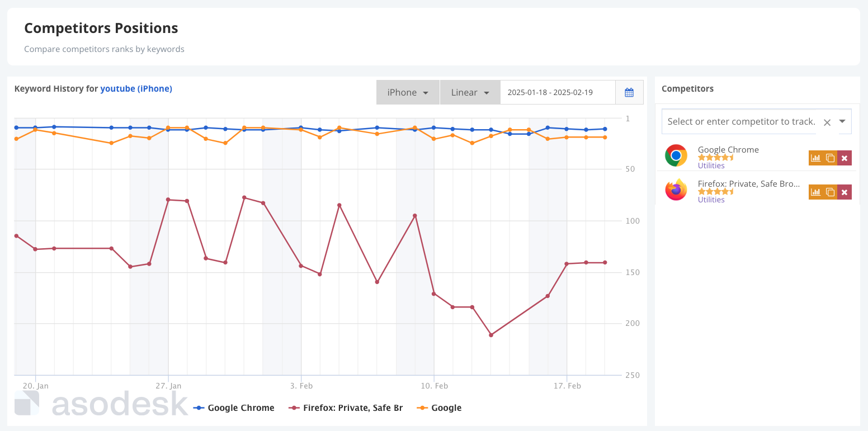The height and width of the screenshot is (431, 868).
Task: Click the lowest Firefox data point near 200
Action: pos(491,335)
